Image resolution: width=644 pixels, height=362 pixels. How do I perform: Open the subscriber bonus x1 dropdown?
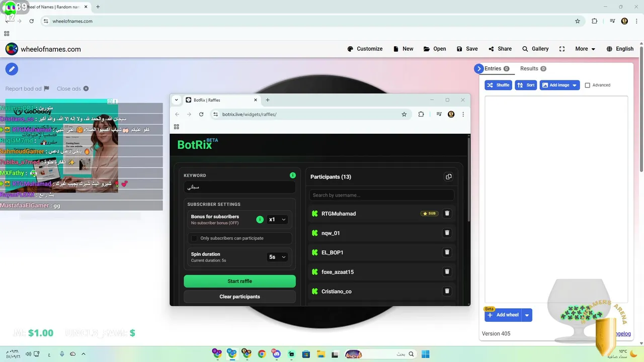pyautogui.click(x=277, y=220)
